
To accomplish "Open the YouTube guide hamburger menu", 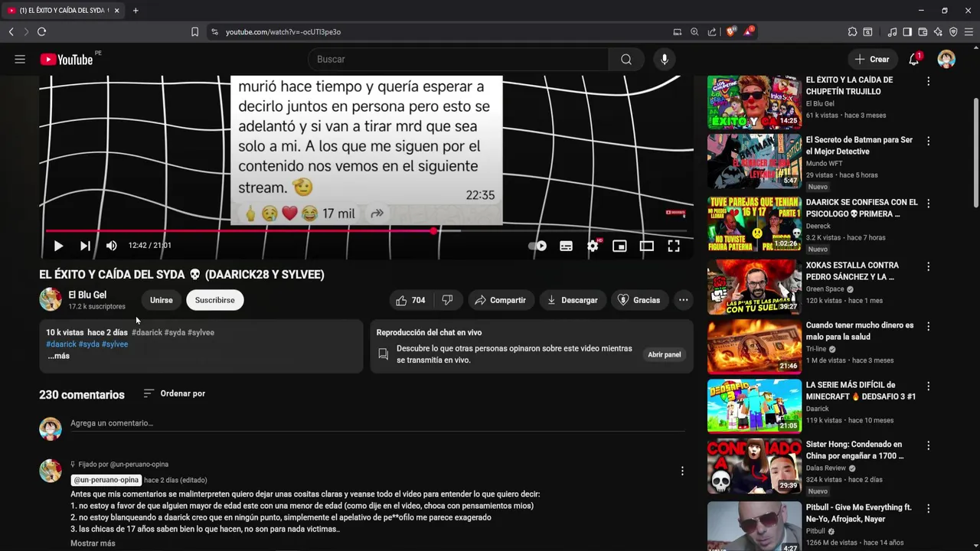I will coord(20,59).
